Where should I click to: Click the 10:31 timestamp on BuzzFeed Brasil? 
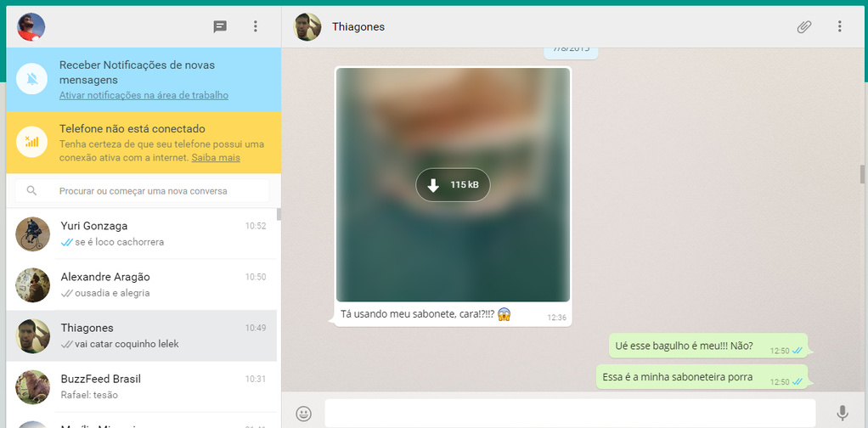(x=256, y=379)
